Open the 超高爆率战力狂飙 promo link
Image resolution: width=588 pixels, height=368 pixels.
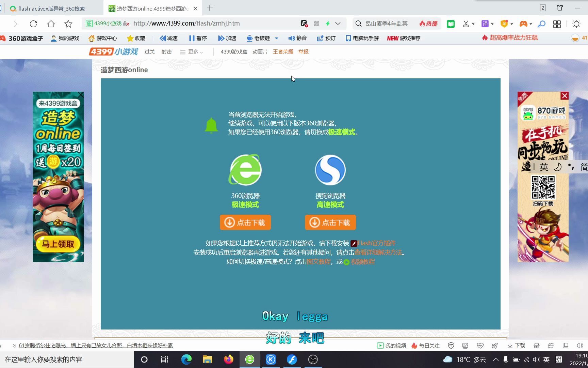[510, 37]
